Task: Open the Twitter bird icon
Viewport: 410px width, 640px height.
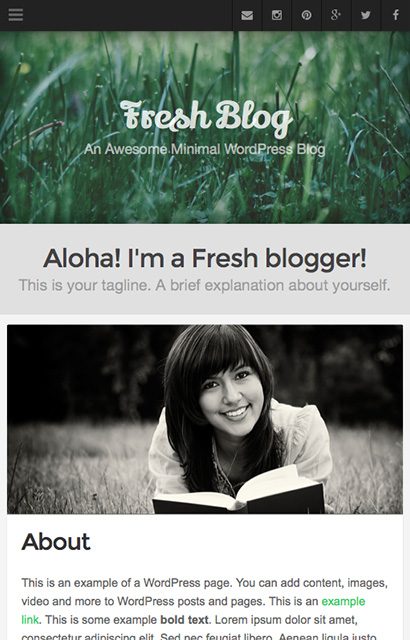Action: (366, 16)
